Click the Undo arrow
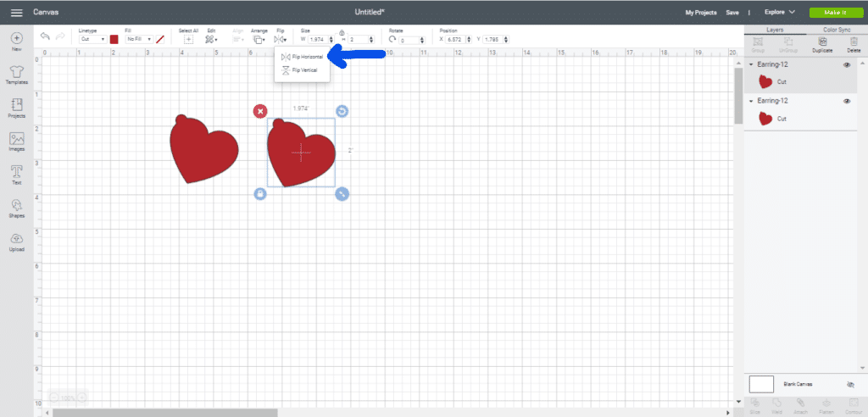Screen dimensions: 868x417 45,37
